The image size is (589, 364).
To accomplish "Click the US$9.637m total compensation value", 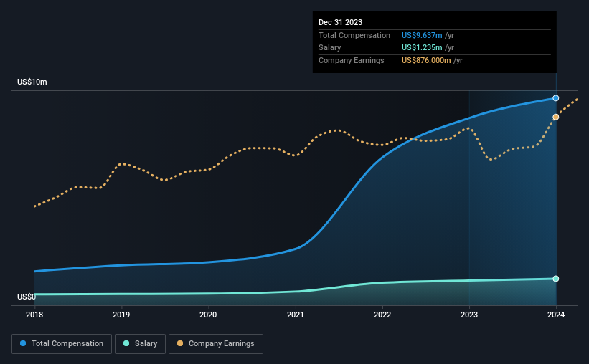I will coord(422,35).
